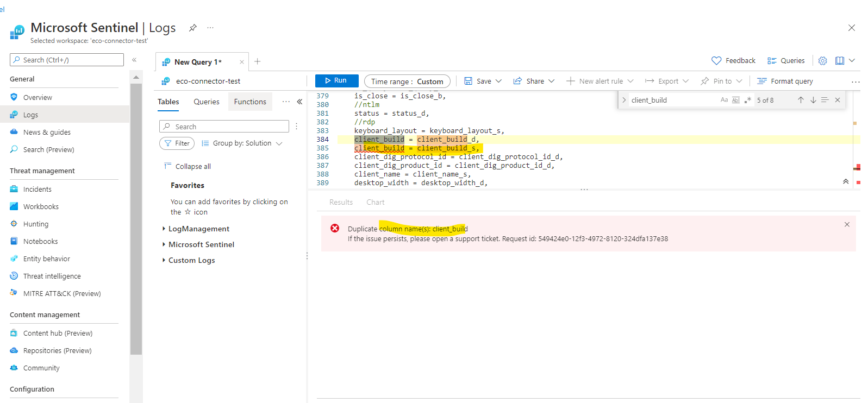Close the find widget
The width and height of the screenshot is (868, 403).
point(838,100)
